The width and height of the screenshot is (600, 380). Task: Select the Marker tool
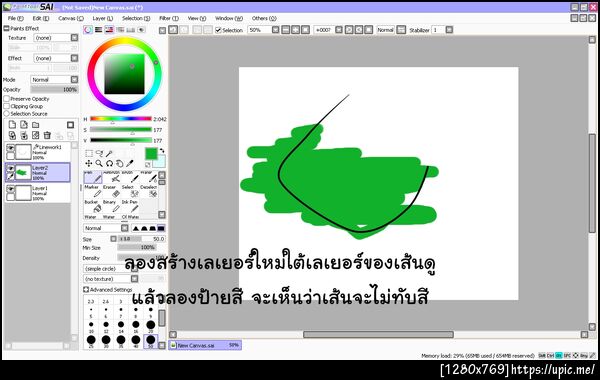point(93,192)
